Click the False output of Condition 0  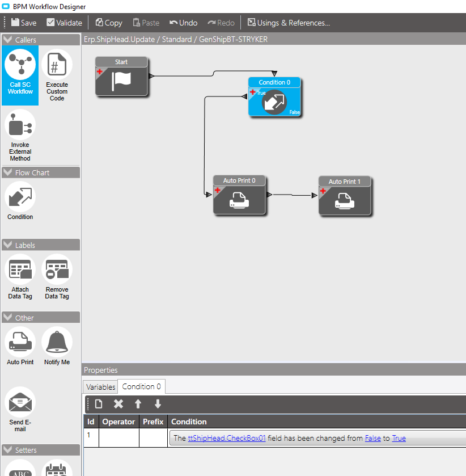[x=294, y=112]
